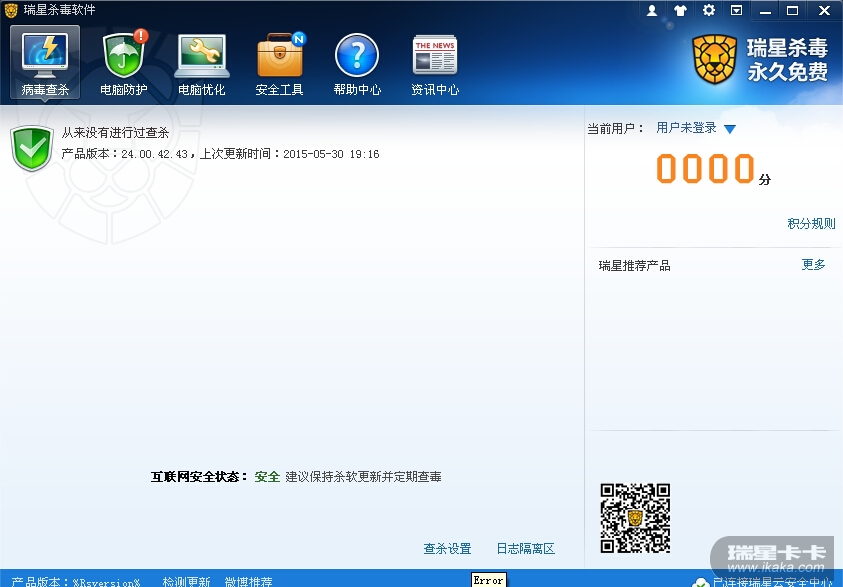This screenshot has height=587, width=843.
Task: Click the cloud security center connected icon
Action: click(701, 582)
